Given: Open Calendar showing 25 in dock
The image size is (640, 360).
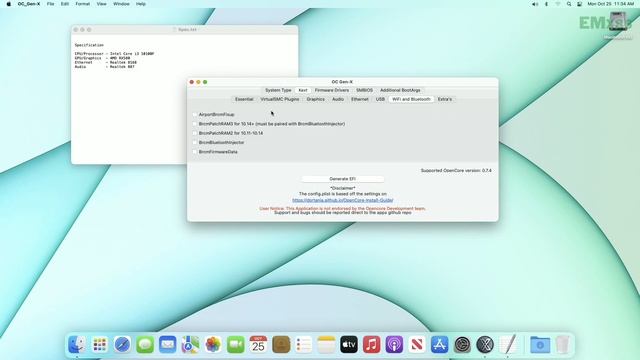Looking at the screenshot, I should click(258, 345).
